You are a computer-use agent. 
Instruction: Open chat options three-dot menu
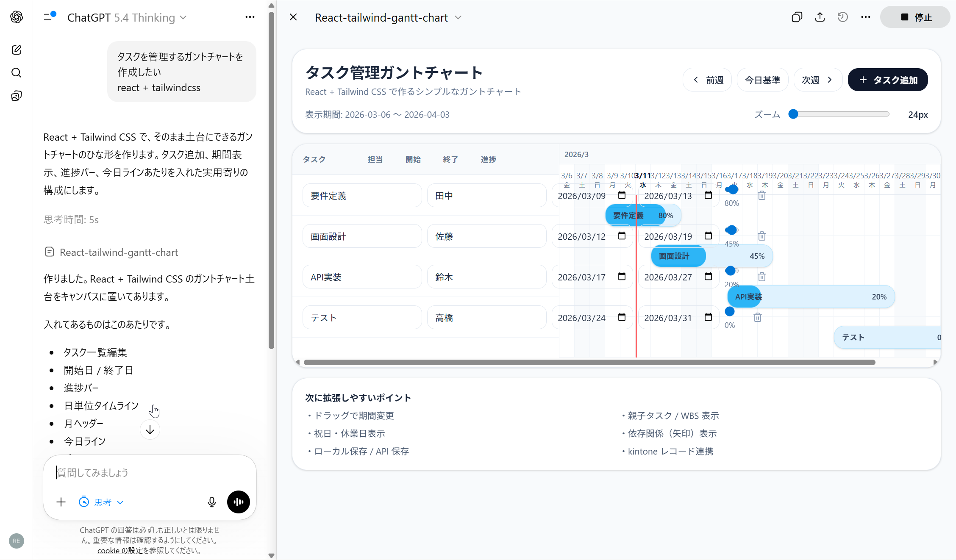(x=250, y=17)
